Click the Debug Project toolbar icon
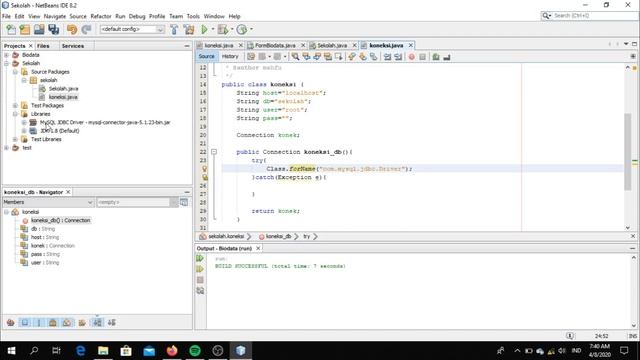 point(223,29)
